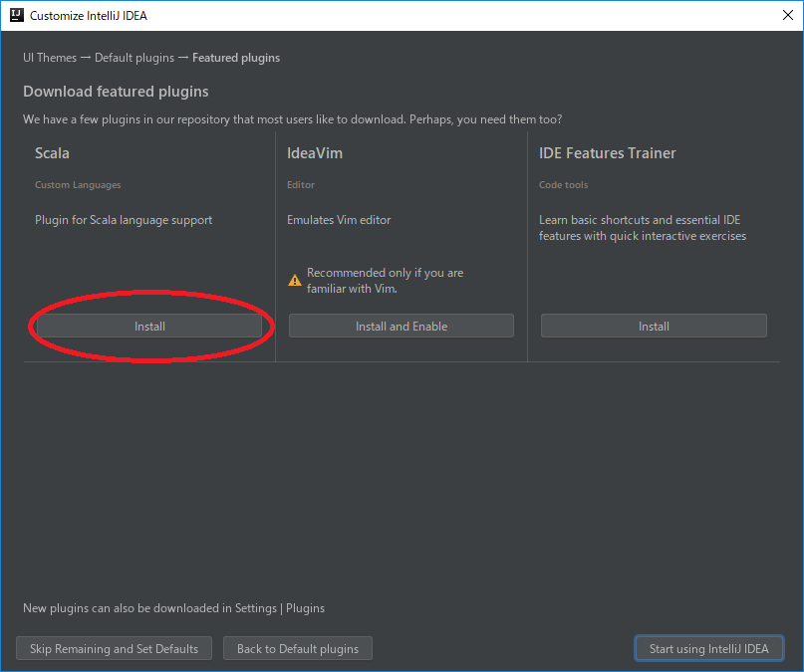Click 'New plugins can also be downloaded' note
Image resolution: width=804 pixels, height=672 pixels.
[x=173, y=608]
